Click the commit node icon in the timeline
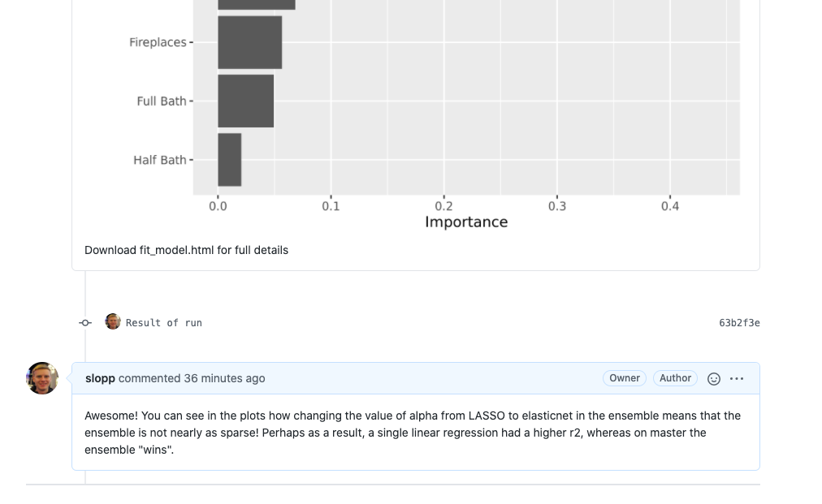The height and width of the screenshot is (504, 822). click(x=85, y=323)
